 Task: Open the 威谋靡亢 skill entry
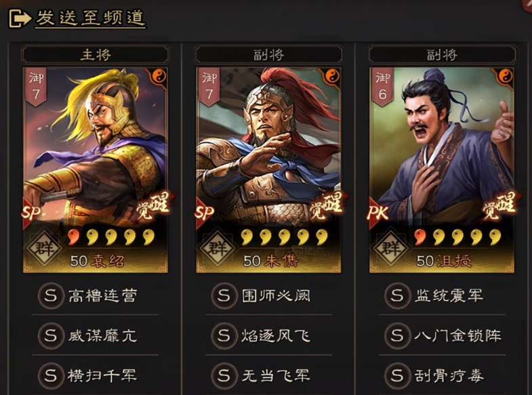coord(96,336)
